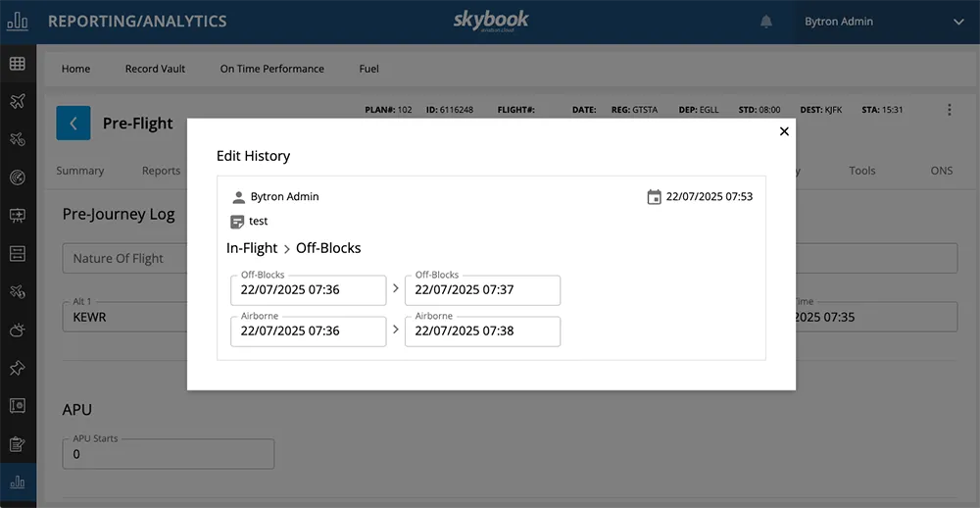980x508 pixels.
Task: Open the active bar chart analytics sidebar icon
Action: 18,482
